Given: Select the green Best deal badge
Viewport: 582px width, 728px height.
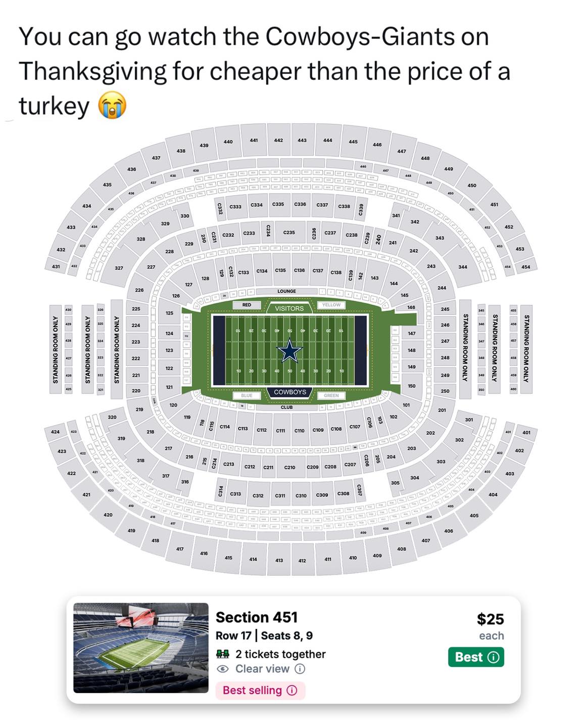Looking at the screenshot, I should point(476,657).
